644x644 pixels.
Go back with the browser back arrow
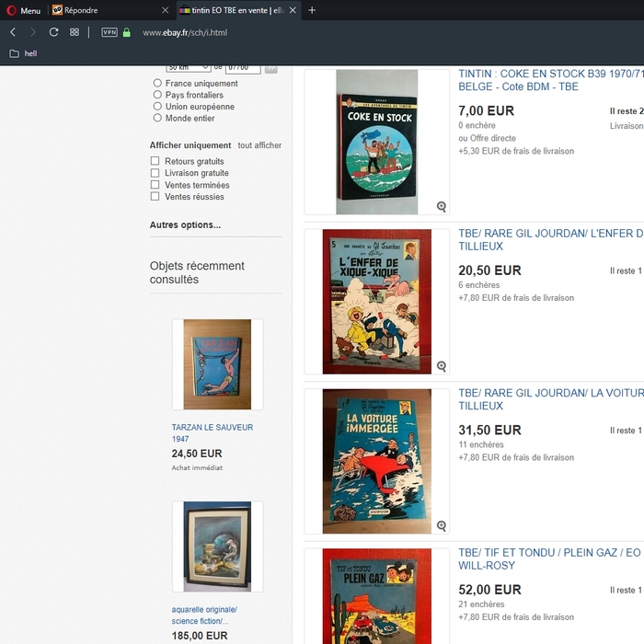tap(13, 32)
